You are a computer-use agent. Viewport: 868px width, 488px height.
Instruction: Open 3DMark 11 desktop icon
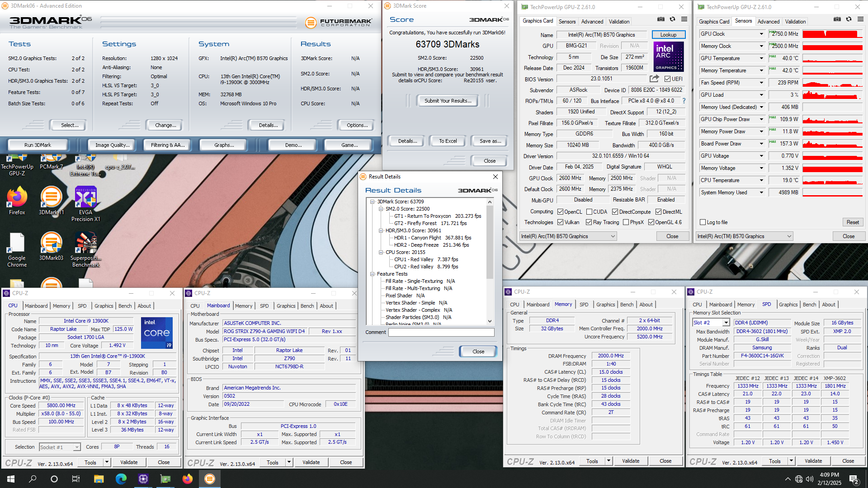coord(51,201)
